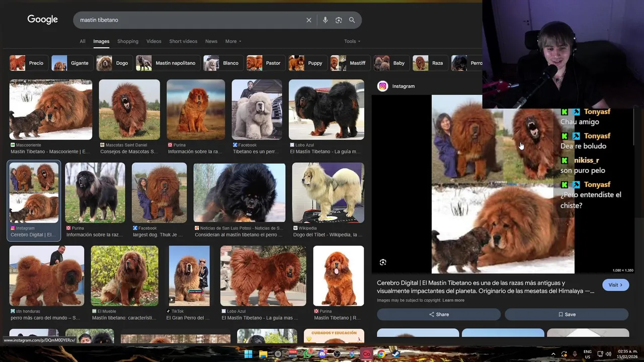Open the Mascotas Saint Daniel roaring dog thumbnail
Image resolution: width=644 pixels, height=362 pixels.
pyautogui.click(x=129, y=110)
